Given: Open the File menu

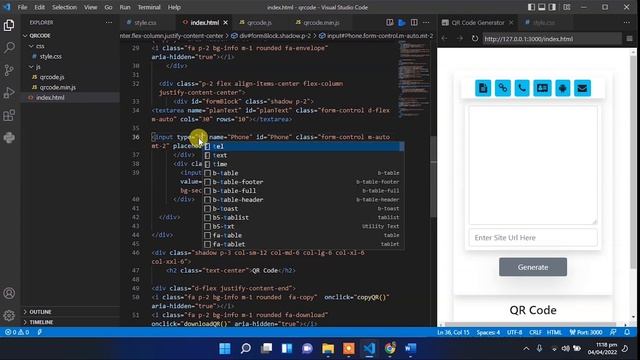Looking at the screenshot, I should point(22,7).
